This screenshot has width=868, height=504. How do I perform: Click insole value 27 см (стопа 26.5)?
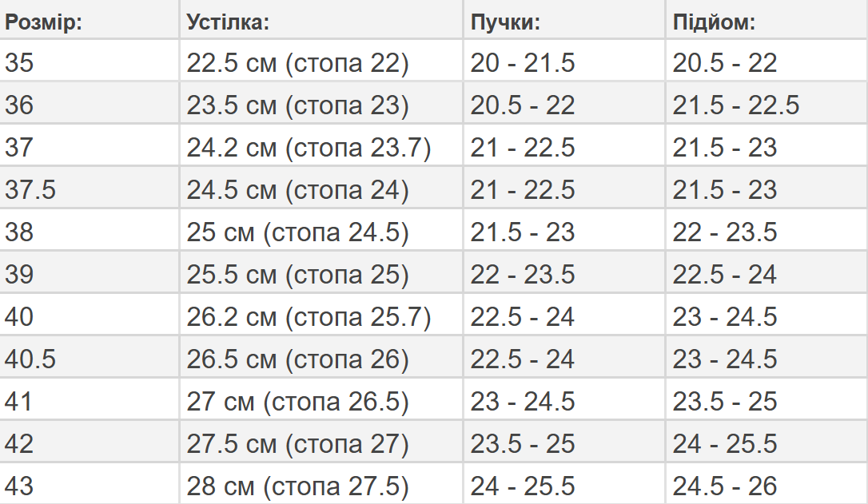pyautogui.click(x=297, y=402)
